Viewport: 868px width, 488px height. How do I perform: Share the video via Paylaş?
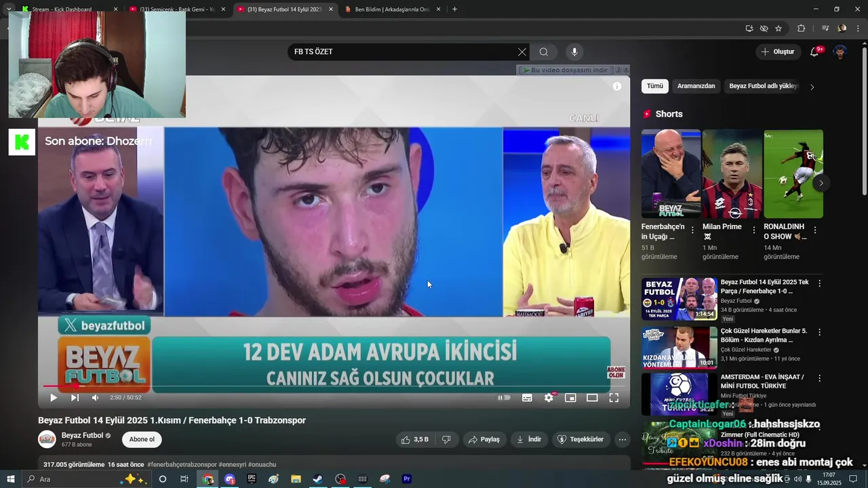coord(484,439)
